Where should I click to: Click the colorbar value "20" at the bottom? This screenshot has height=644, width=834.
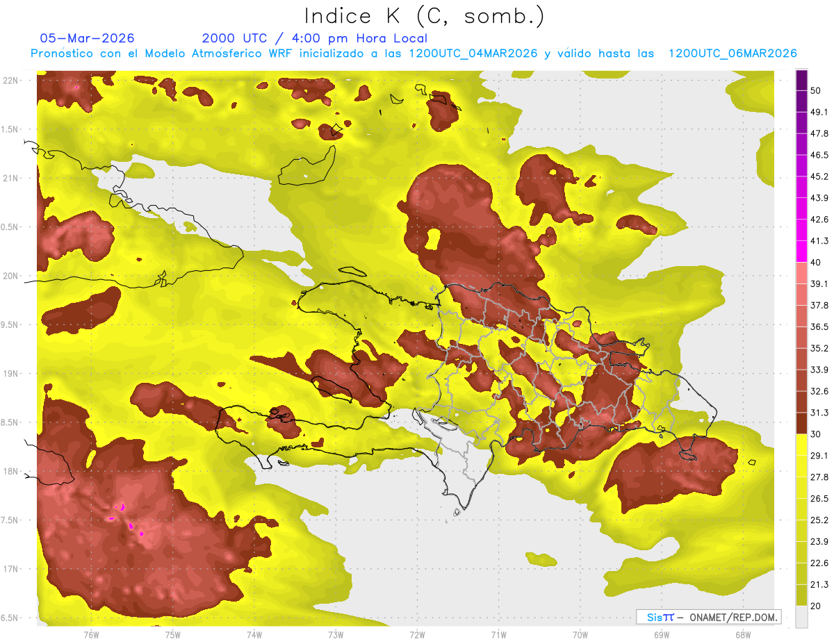[817, 605]
